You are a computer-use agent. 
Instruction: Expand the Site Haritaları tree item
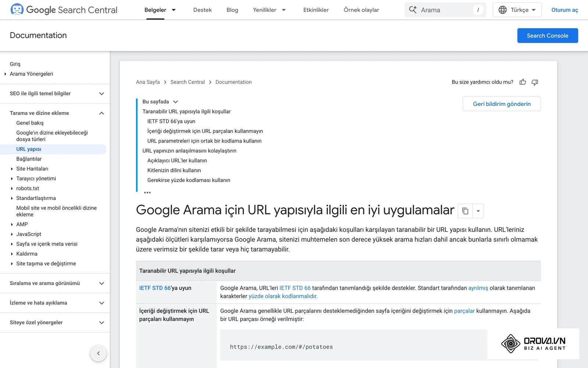[12, 169]
